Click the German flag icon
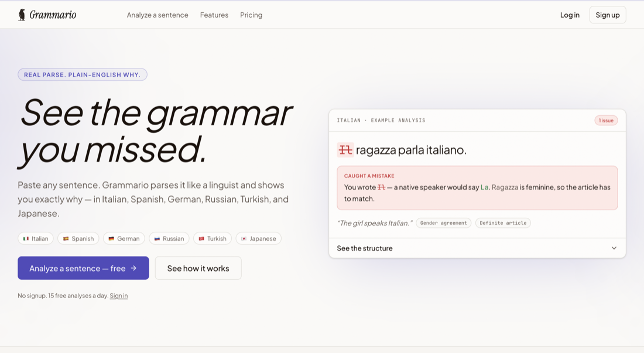This screenshot has height=353, width=644. click(111, 238)
